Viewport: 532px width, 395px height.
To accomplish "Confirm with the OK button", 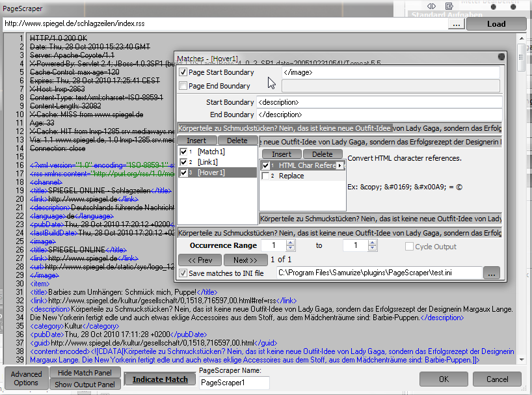I will click(x=444, y=379).
